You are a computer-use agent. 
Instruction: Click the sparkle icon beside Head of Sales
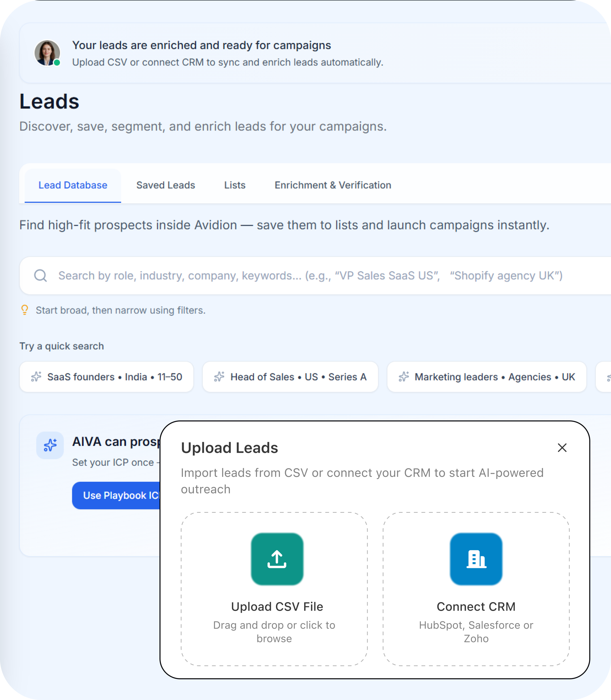pyautogui.click(x=220, y=377)
